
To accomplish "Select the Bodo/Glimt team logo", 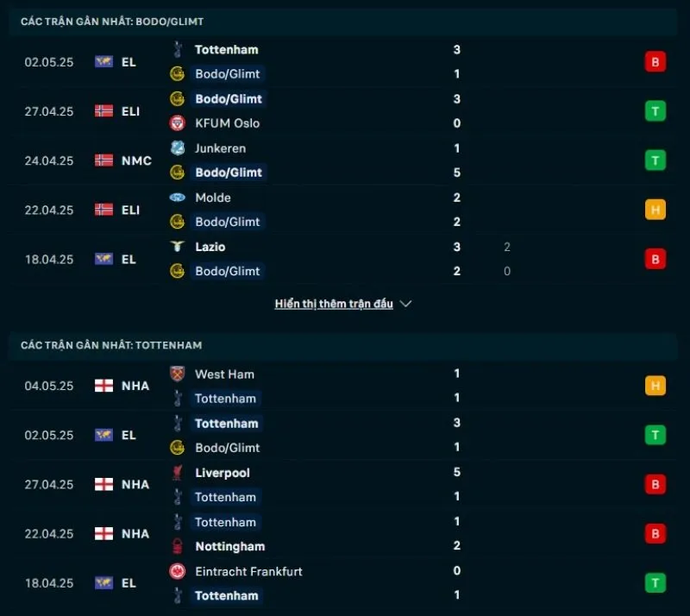I will (x=179, y=74).
